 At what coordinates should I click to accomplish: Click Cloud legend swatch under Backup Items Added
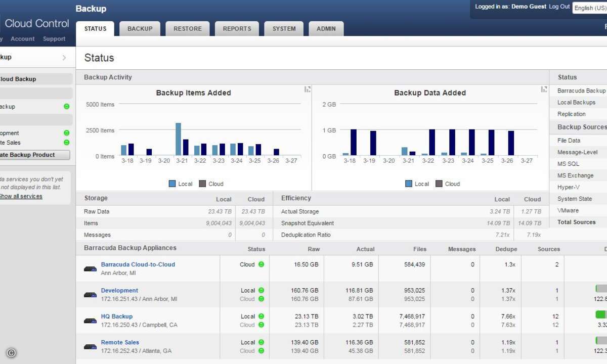click(202, 184)
